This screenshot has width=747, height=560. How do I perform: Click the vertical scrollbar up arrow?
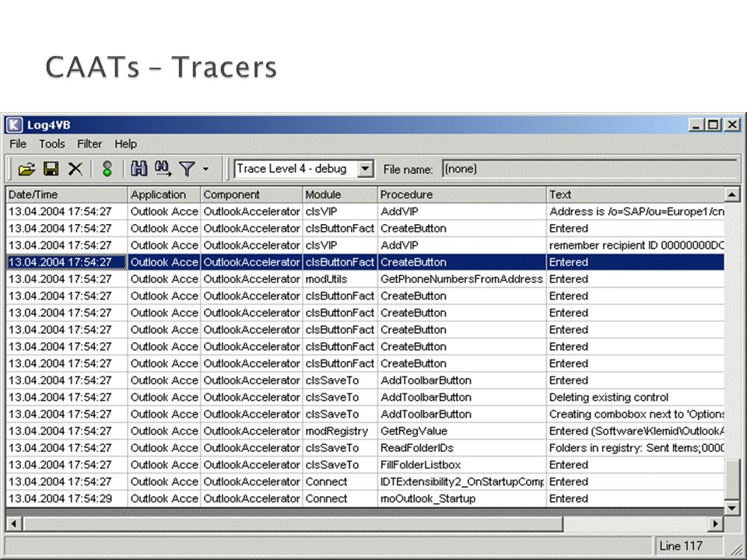click(x=731, y=194)
